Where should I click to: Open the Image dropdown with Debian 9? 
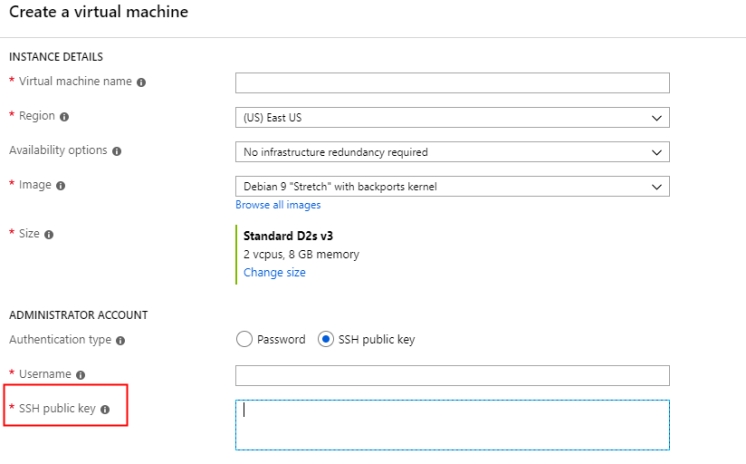coord(452,186)
